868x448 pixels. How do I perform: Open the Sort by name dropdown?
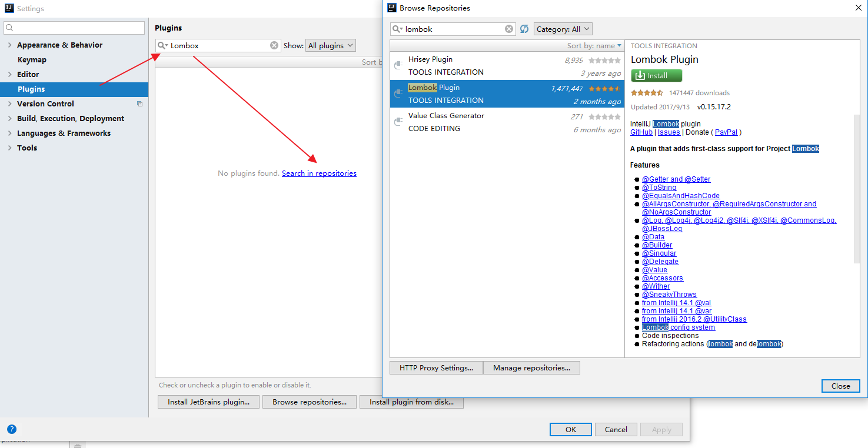tap(594, 46)
